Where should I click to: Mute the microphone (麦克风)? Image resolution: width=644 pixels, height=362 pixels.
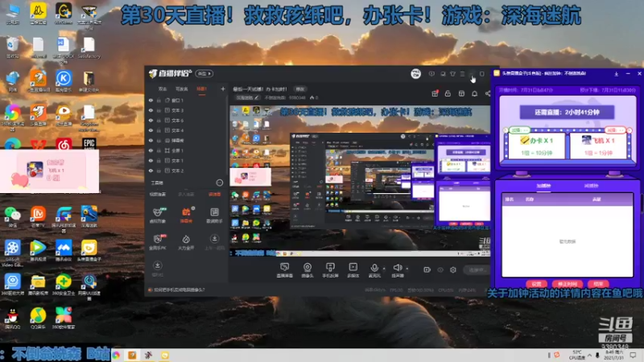tap(374, 270)
